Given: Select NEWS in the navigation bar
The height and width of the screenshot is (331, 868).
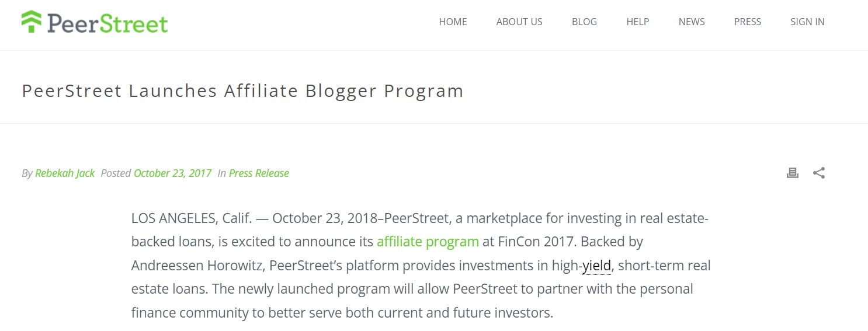Looking at the screenshot, I should [x=692, y=22].
